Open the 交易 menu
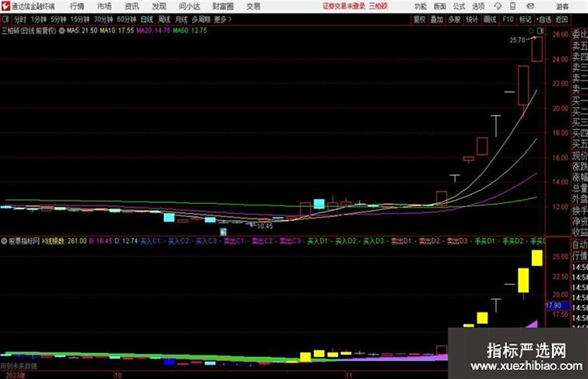The image size is (588, 379). 253,6
